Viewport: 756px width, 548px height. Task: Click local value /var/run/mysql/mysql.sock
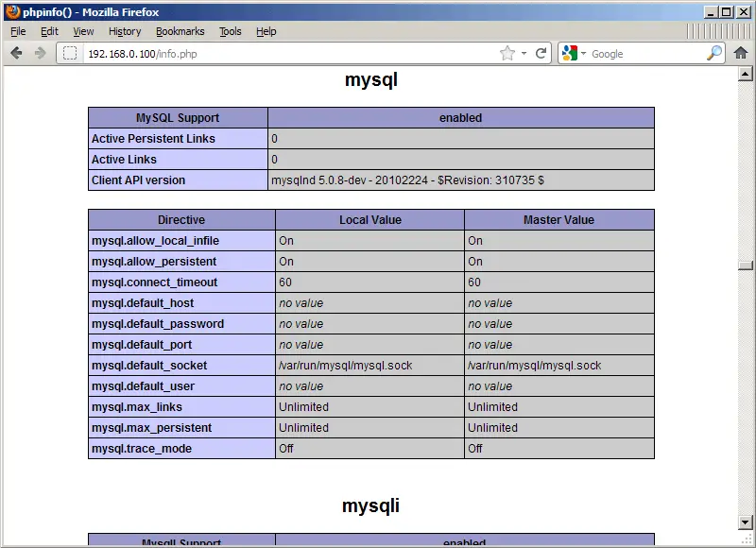click(345, 365)
